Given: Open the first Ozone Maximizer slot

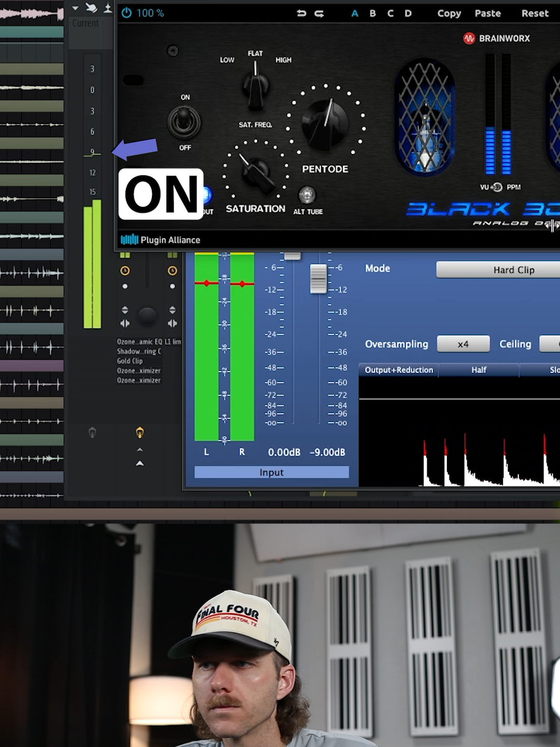Looking at the screenshot, I should (x=139, y=371).
